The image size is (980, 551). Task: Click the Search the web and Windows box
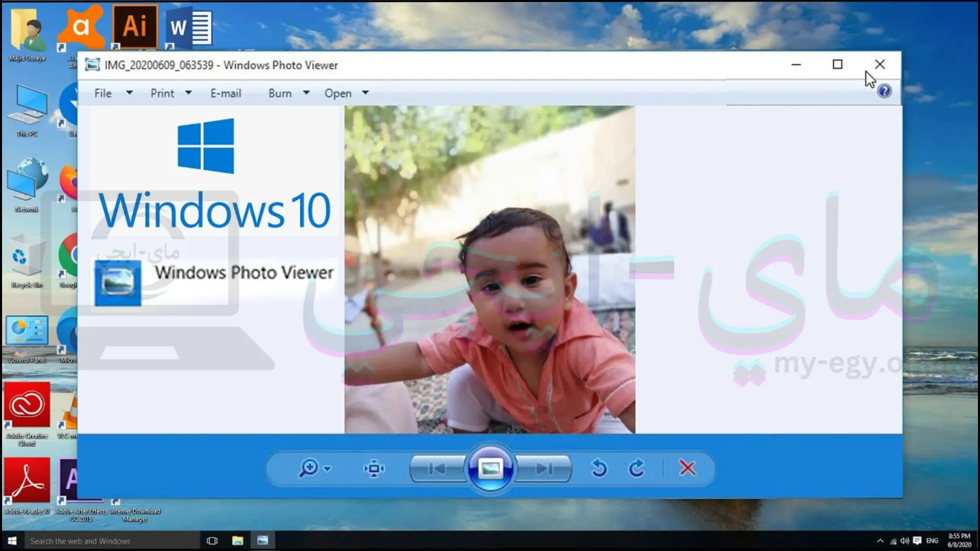tap(112, 541)
